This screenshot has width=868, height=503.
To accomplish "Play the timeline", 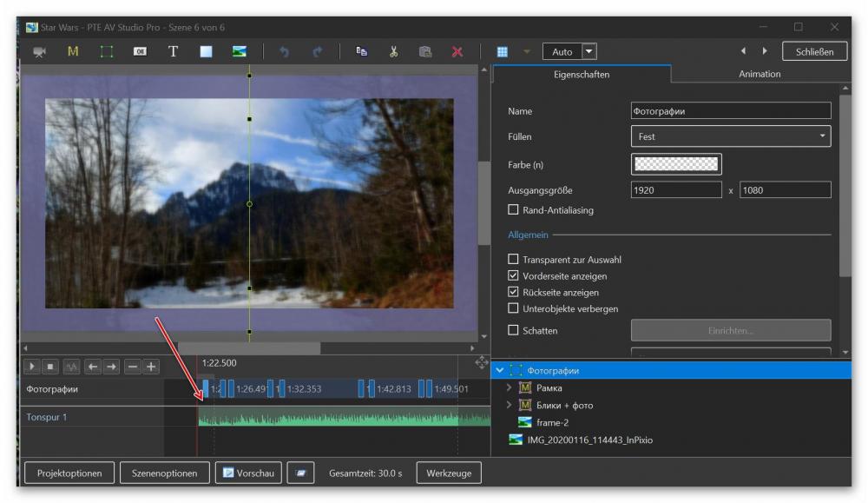I will pos(31,367).
